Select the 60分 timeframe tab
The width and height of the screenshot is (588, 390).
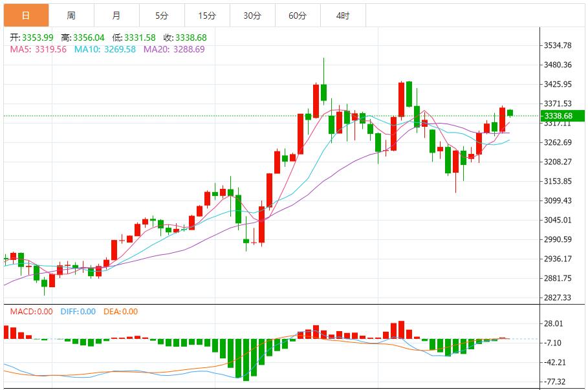tap(298, 16)
